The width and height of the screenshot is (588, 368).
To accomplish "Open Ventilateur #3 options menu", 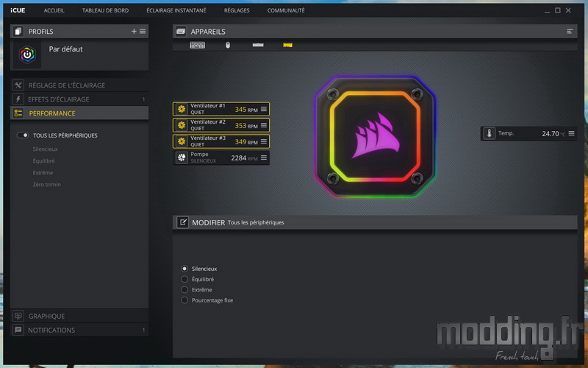I will point(264,141).
